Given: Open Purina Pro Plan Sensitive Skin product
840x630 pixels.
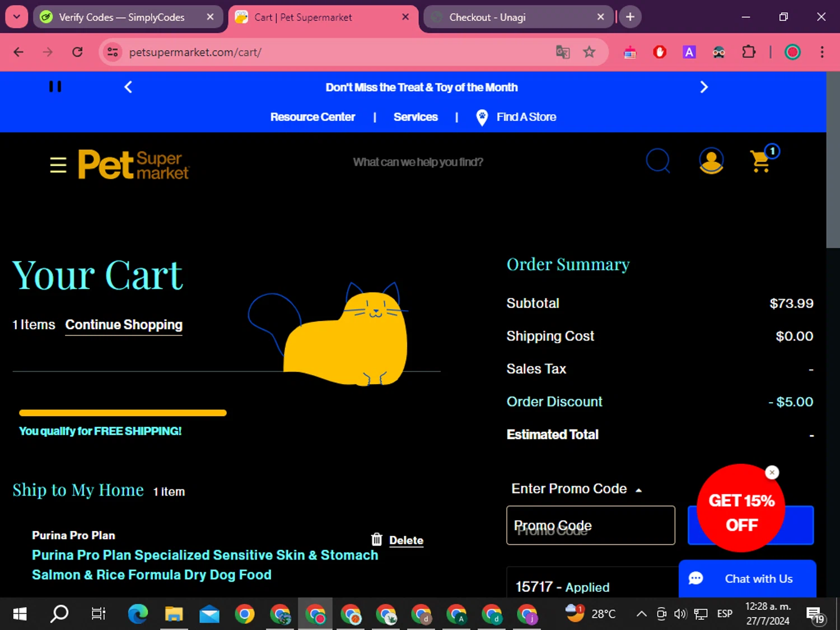Looking at the screenshot, I should pyautogui.click(x=205, y=564).
